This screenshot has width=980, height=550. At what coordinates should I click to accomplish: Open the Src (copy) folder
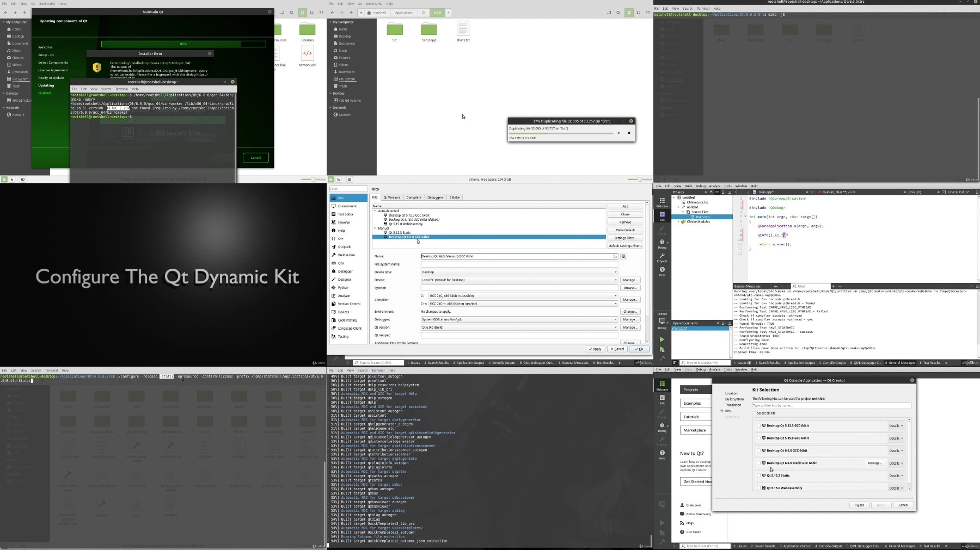429,29
